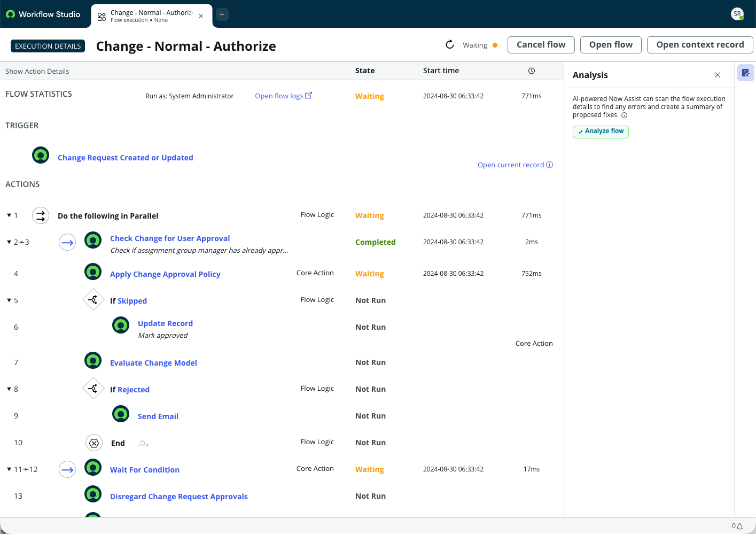
Task: Open Check Change for User Approval link
Action: [x=170, y=238]
